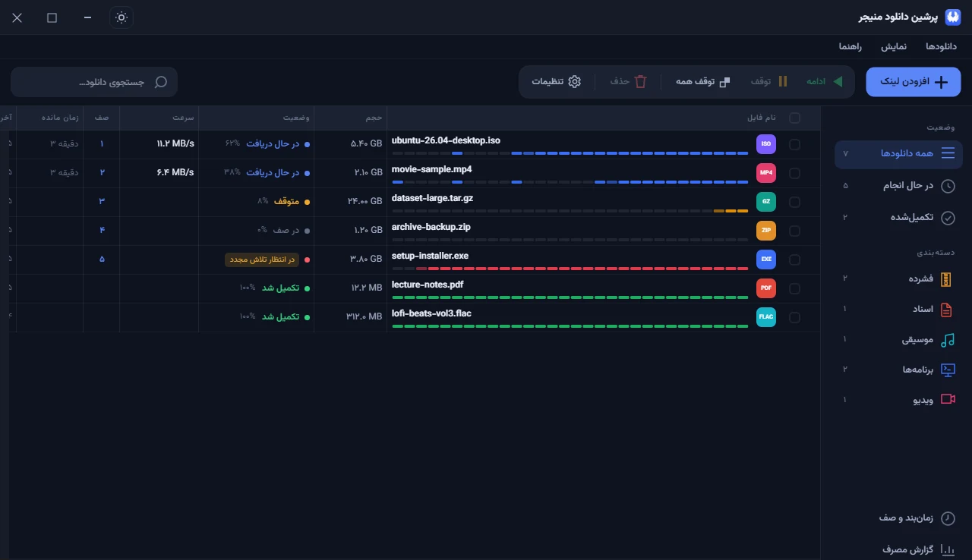Check the archive-backup.zip row checkbox
This screenshot has width=972, height=560.
795,231
